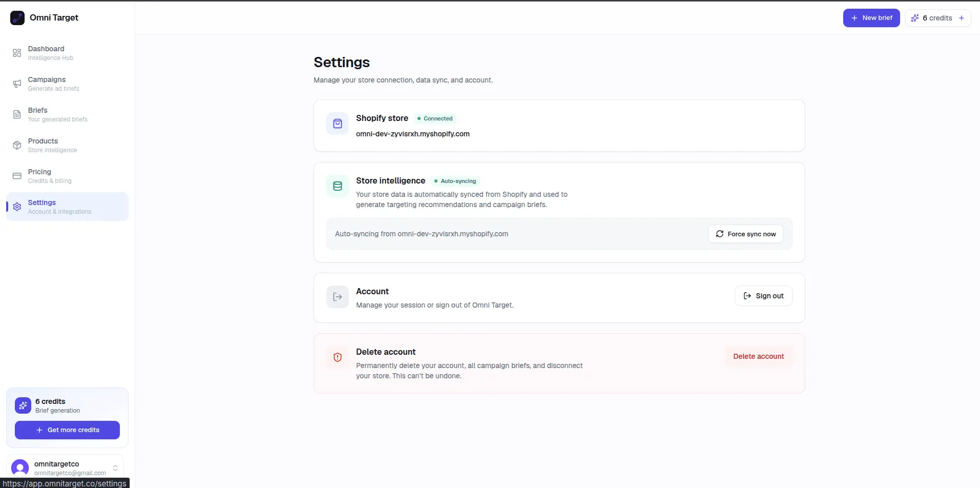The image size is (980, 488).
Task: Click the Omni Target brand name
Action: click(54, 18)
